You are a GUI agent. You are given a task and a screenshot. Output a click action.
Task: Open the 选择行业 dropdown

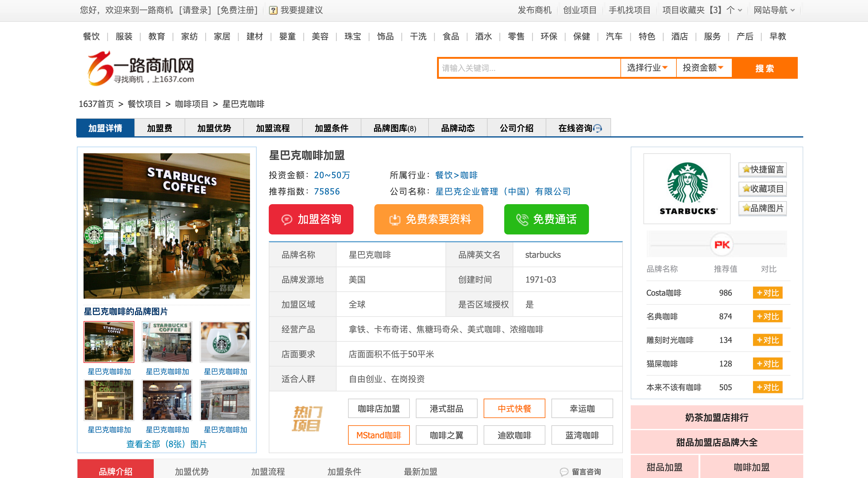coord(648,68)
